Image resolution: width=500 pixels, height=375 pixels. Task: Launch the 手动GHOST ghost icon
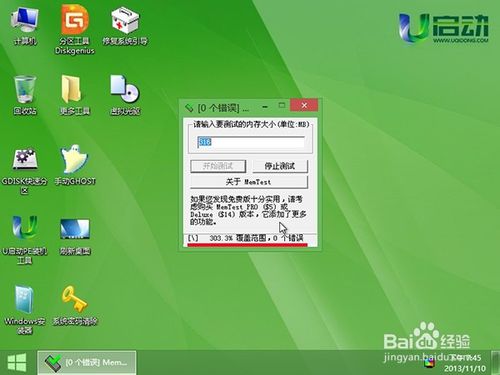coord(75,165)
